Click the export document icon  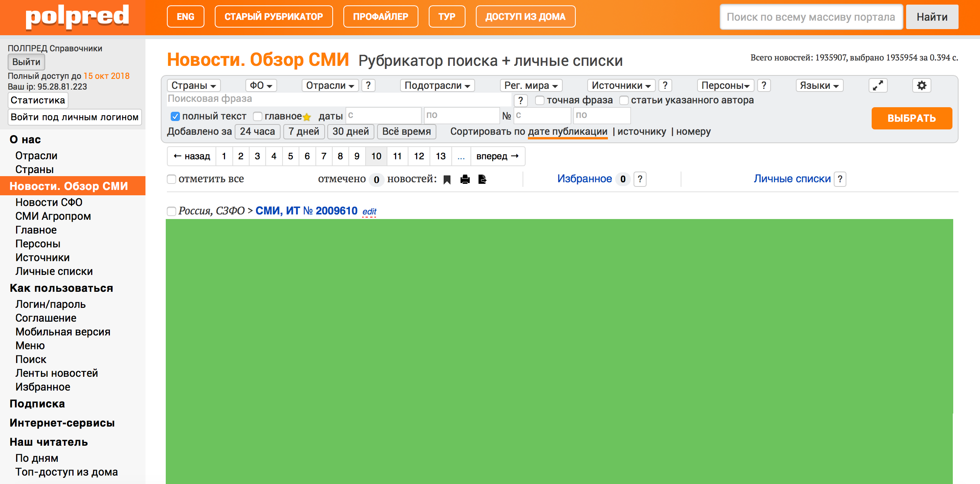(x=482, y=179)
